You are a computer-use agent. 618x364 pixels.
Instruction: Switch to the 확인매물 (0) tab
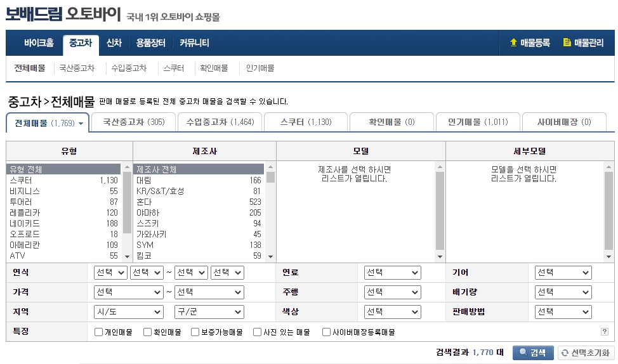(391, 122)
